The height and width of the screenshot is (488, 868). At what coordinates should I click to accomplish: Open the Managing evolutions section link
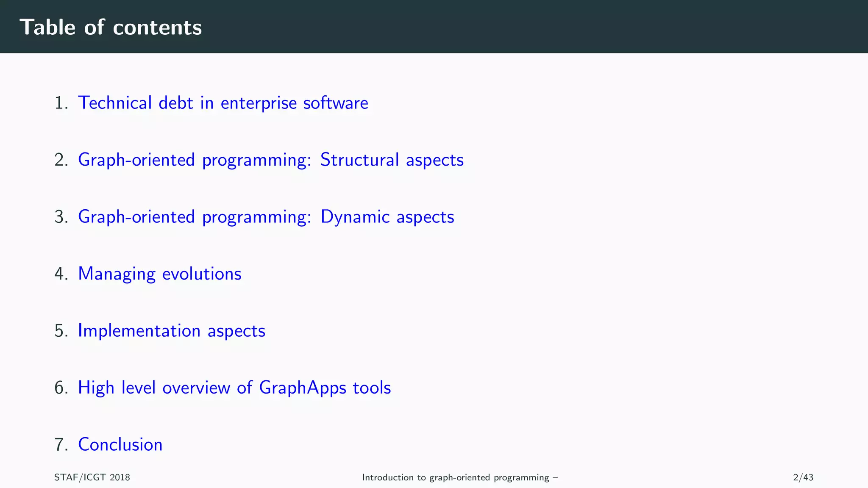[x=159, y=274]
